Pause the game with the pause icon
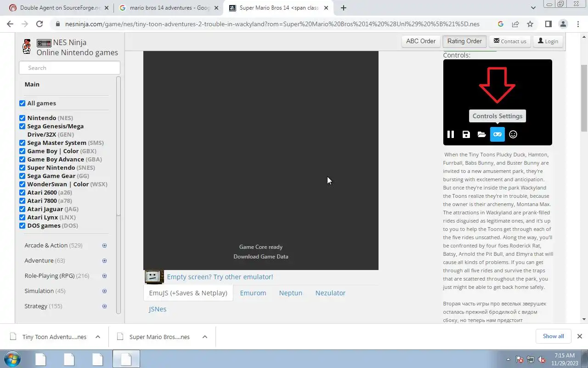Viewport: 588px width, 368px height. coord(451,134)
